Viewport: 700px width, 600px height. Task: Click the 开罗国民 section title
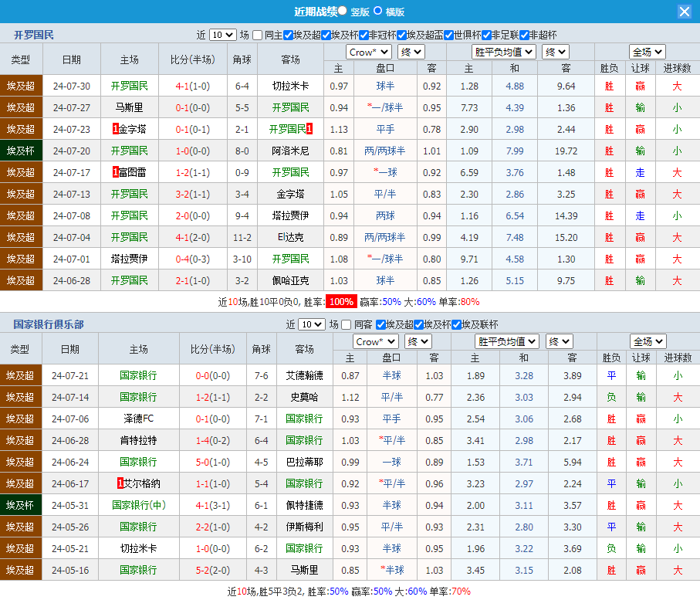click(34, 35)
